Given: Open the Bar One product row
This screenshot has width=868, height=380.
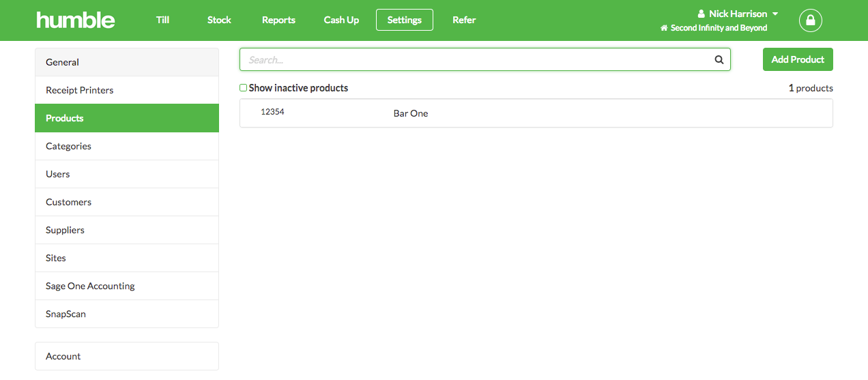Looking at the screenshot, I should pos(536,113).
